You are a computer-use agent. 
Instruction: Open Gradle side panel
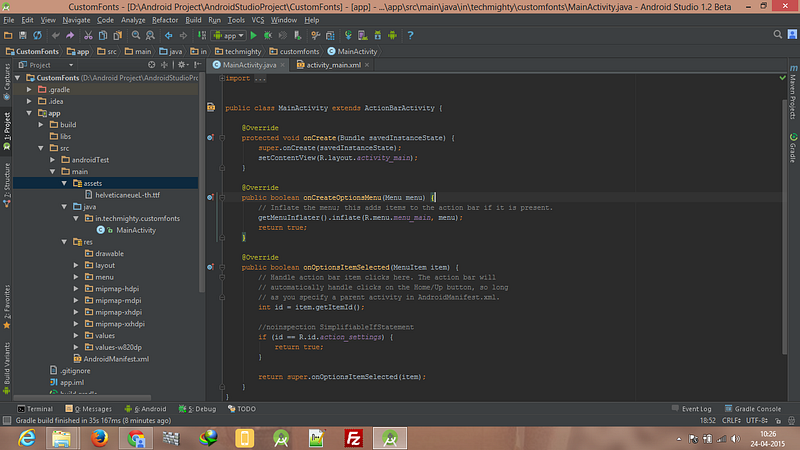793,148
